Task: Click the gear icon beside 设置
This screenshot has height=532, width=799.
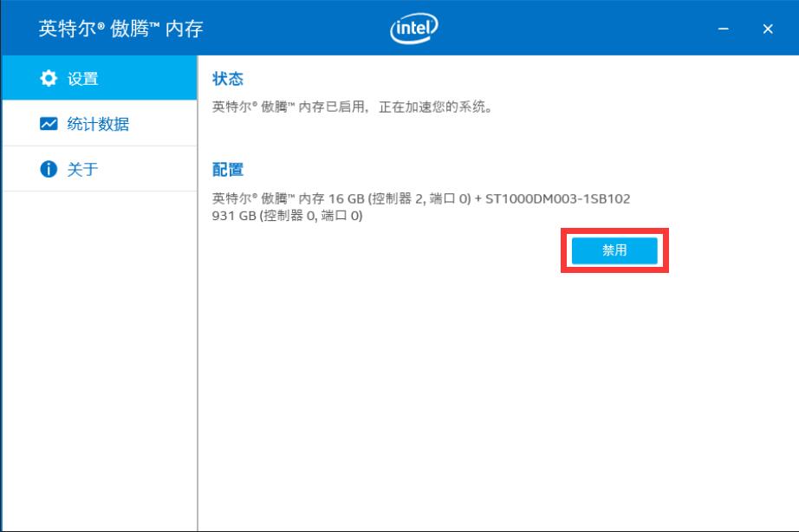Action: pyautogui.click(x=49, y=79)
